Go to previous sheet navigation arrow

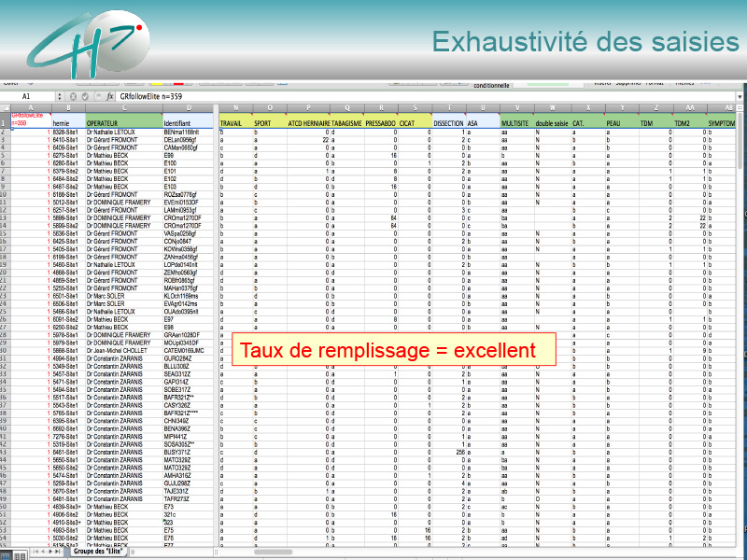[x=43, y=552]
